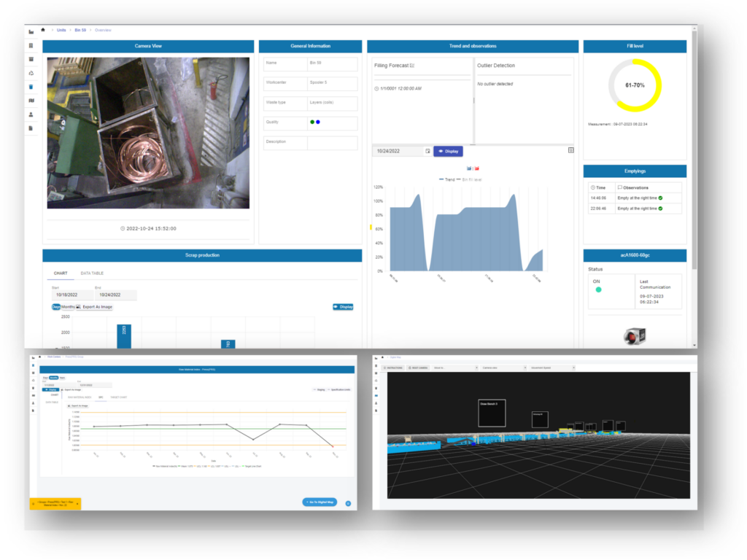
Task: Click the home icon in the breadcrumb
Action: 42,30
